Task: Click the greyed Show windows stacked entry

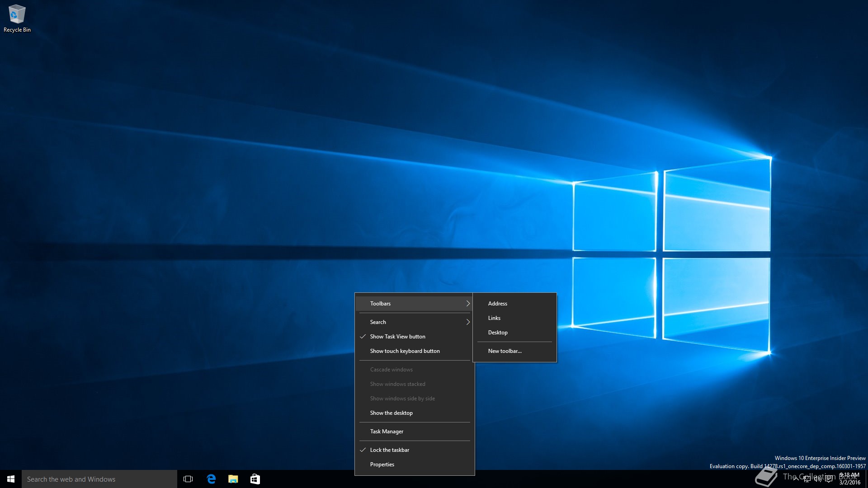Action: coord(415,384)
